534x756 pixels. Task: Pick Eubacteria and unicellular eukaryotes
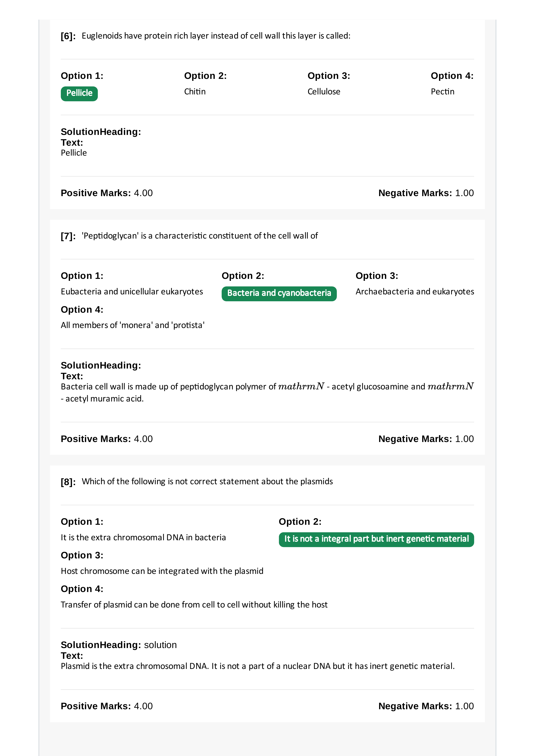coord(132,291)
